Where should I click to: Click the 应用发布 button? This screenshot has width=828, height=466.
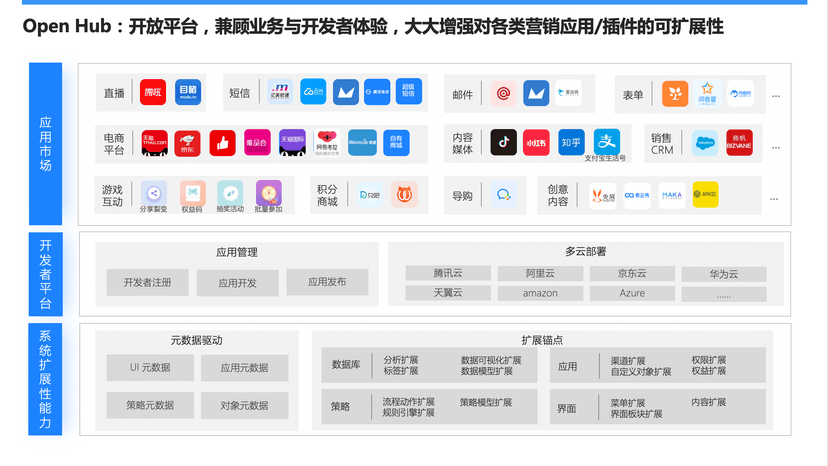tap(327, 282)
